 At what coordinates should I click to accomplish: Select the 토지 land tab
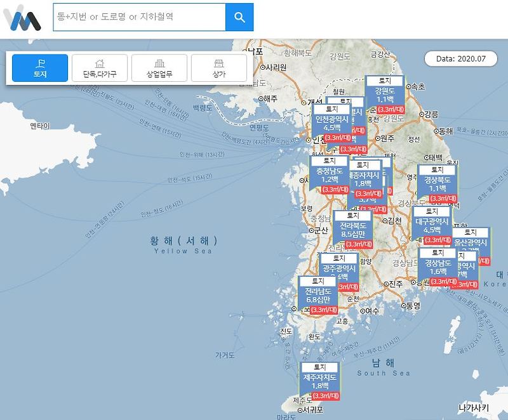(x=40, y=68)
